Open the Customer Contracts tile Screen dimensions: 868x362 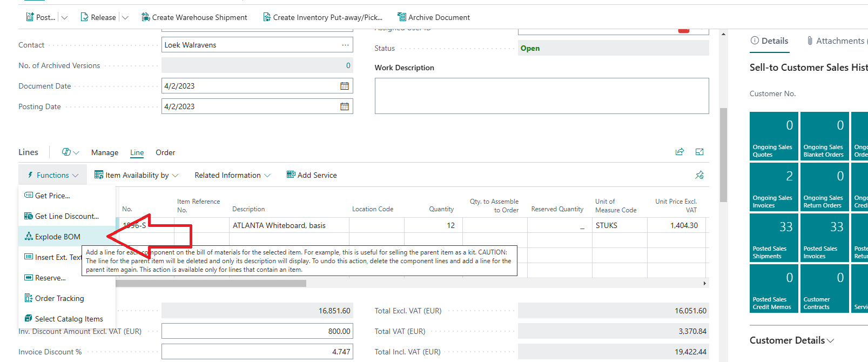click(825, 289)
